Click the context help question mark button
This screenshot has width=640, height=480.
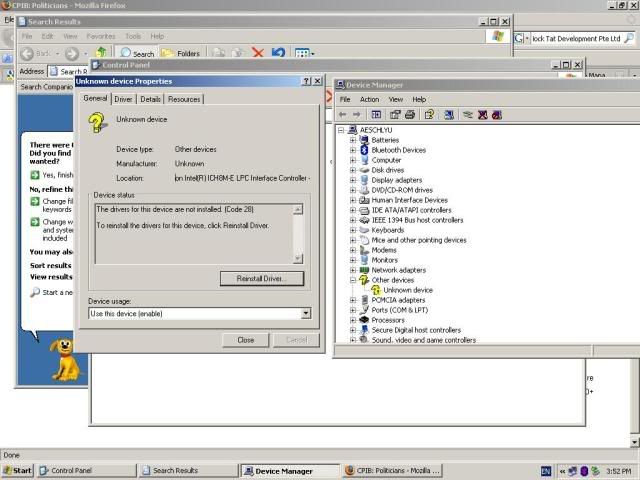(306, 81)
